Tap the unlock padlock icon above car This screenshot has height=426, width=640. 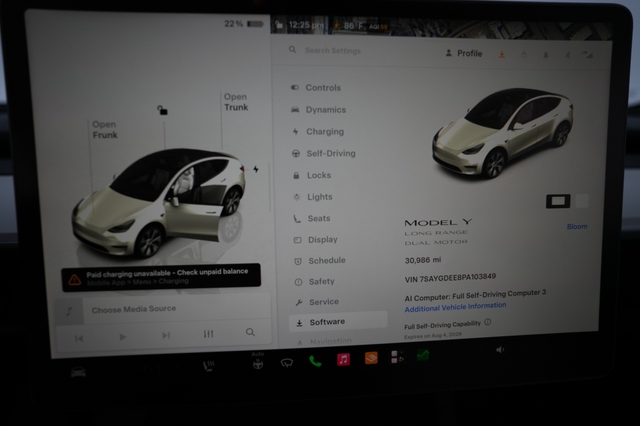click(162, 110)
